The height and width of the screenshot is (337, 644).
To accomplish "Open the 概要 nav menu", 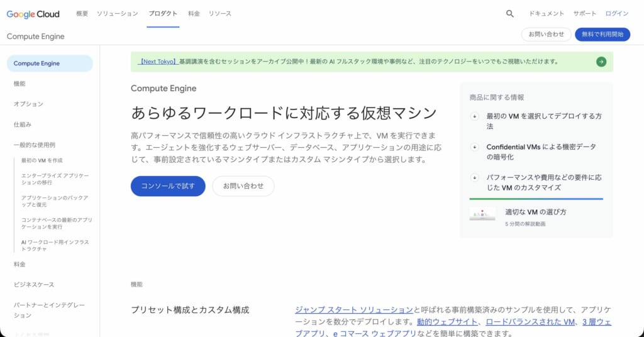I will (x=82, y=14).
